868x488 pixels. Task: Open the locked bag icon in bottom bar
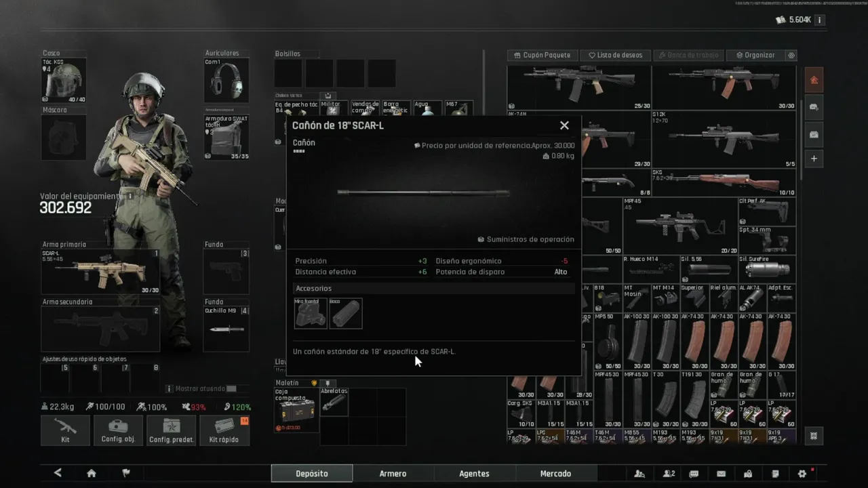[x=748, y=474]
